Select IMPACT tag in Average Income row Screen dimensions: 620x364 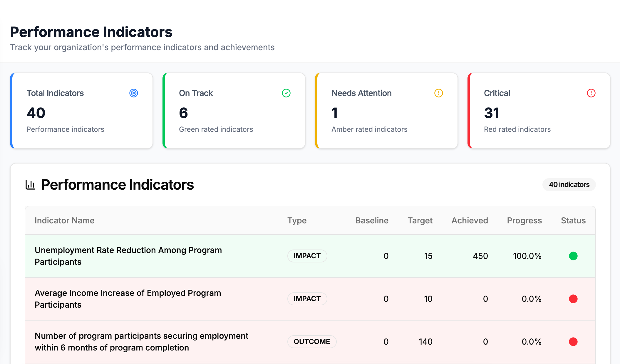[x=307, y=299]
